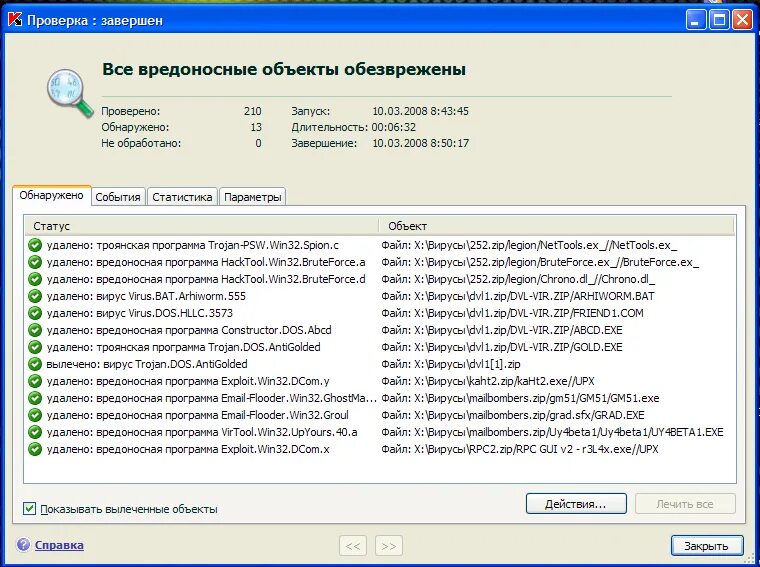Click green check icon for Exploit.Win32.DCom.y
The width and height of the screenshot is (760, 567).
(x=35, y=381)
